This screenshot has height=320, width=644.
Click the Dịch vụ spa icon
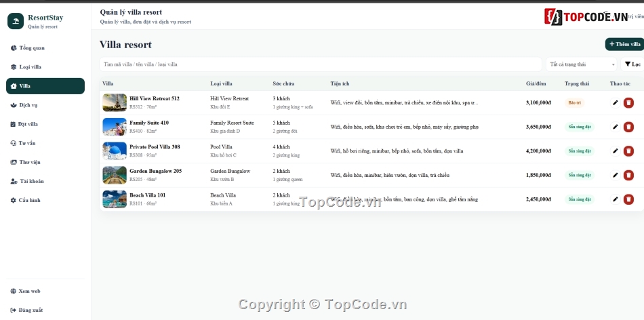pyautogui.click(x=14, y=105)
